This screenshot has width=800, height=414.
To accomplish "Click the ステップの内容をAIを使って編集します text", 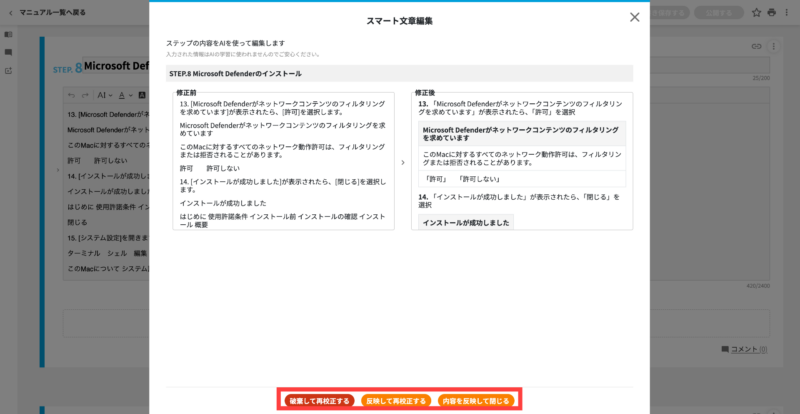I will 225,43.
